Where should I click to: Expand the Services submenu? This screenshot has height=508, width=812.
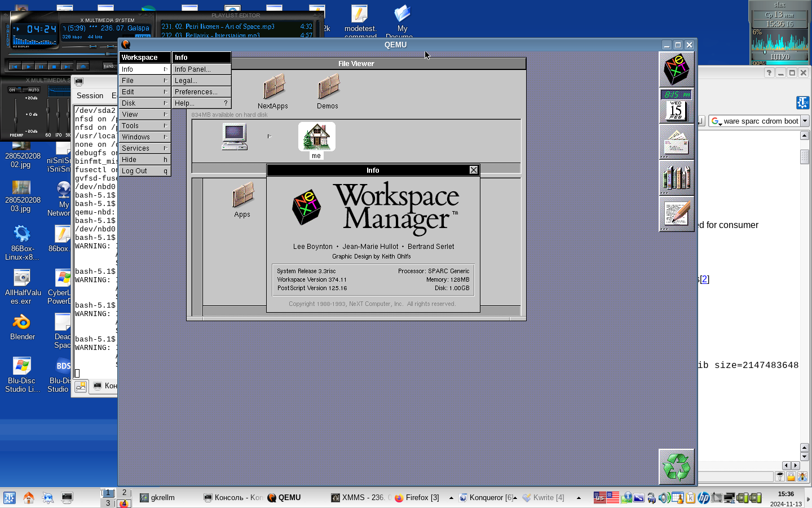tap(144, 148)
